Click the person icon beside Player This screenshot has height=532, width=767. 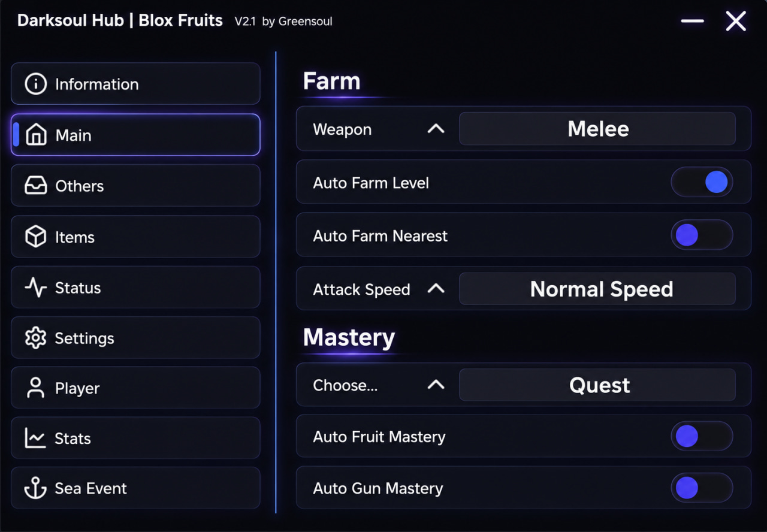[x=35, y=388]
